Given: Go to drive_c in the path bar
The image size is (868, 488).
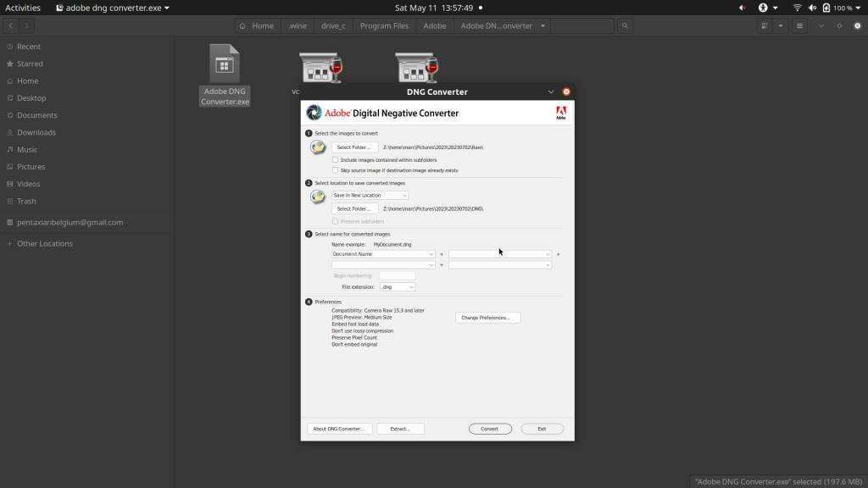Looking at the screenshot, I should pyautogui.click(x=333, y=25).
